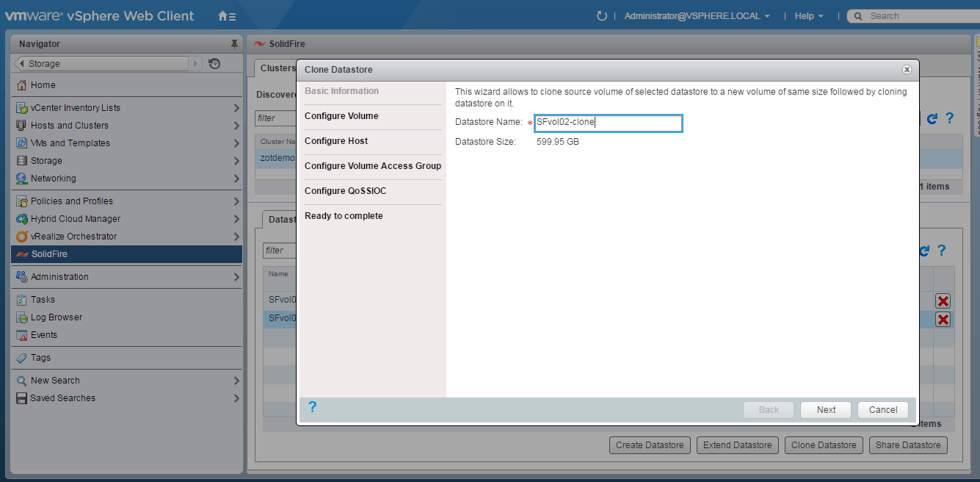Click the datastores filter field
The image size is (980, 482).
(x=280, y=251)
